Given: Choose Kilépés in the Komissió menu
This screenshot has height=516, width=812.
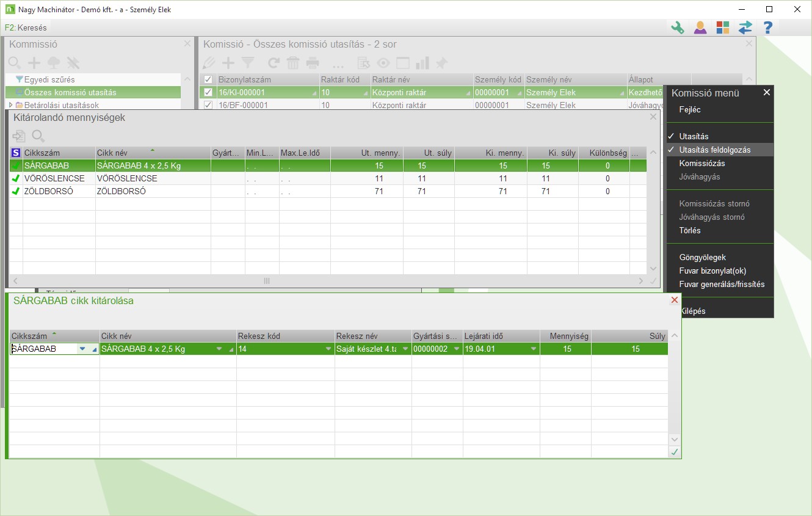Looking at the screenshot, I should pyautogui.click(x=693, y=311).
